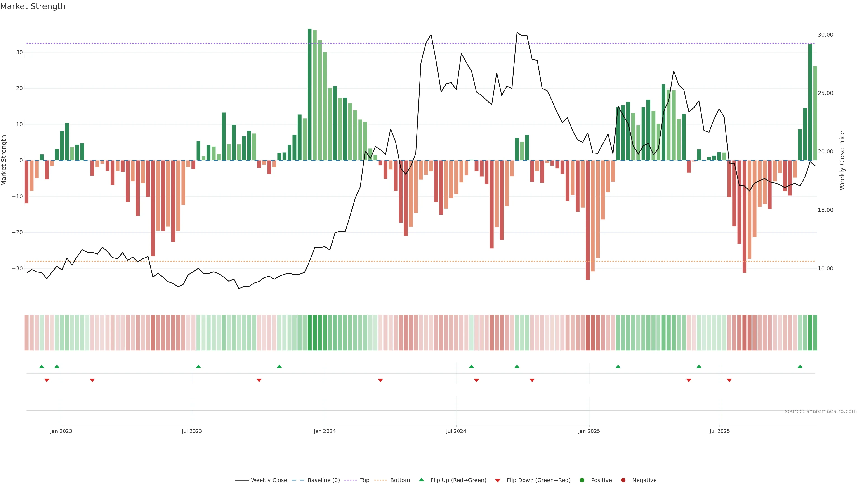Click the deepest red bar near Jan 2025
Image resolution: width=868 pixels, height=488 pixels.
[x=588, y=220]
